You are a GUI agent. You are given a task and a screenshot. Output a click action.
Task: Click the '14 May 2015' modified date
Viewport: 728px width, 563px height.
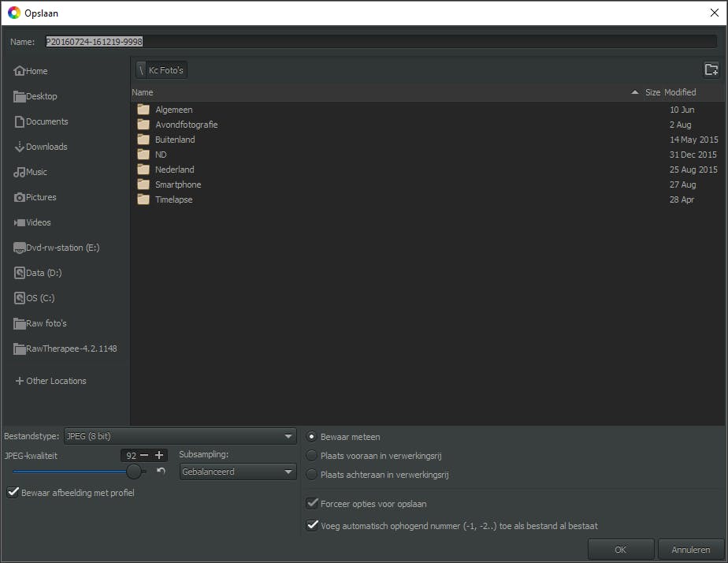(693, 140)
